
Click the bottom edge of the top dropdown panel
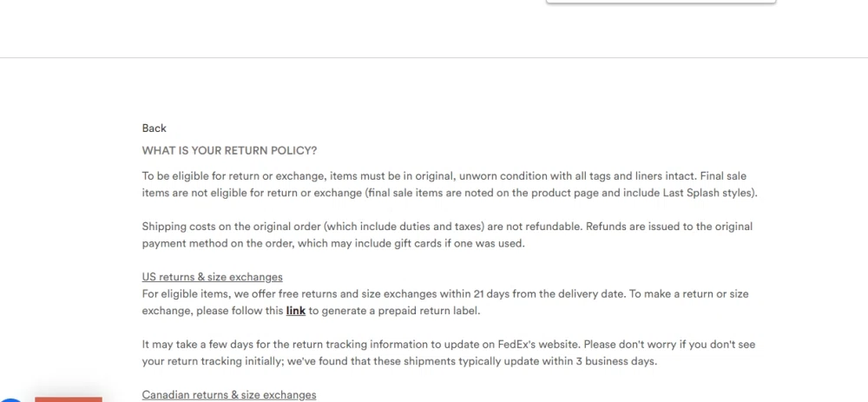[661, 3]
